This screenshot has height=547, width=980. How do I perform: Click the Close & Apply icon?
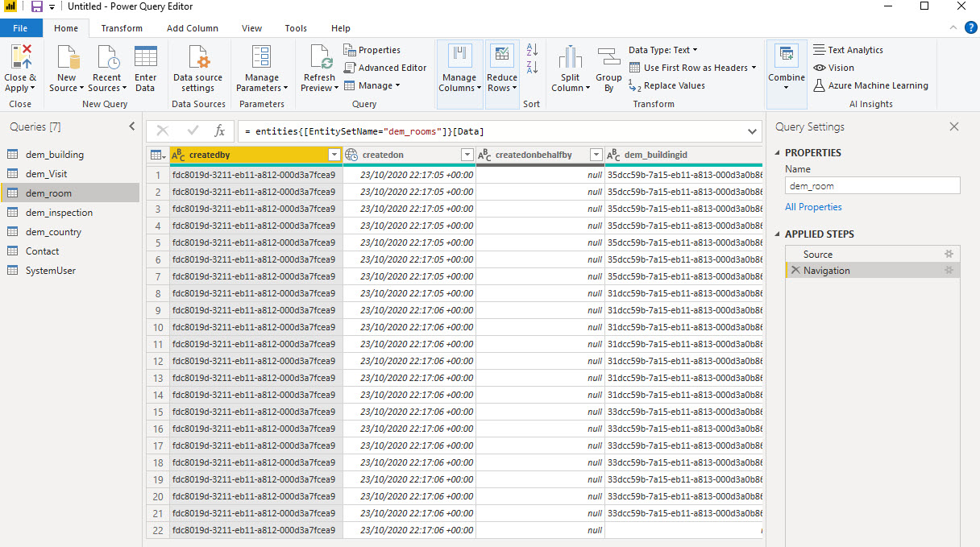coord(21,58)
